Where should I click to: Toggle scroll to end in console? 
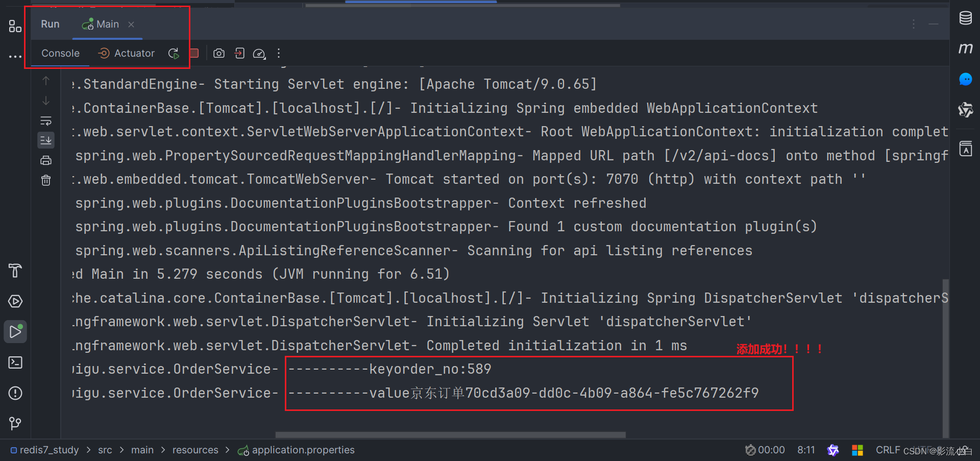point(46,140)
